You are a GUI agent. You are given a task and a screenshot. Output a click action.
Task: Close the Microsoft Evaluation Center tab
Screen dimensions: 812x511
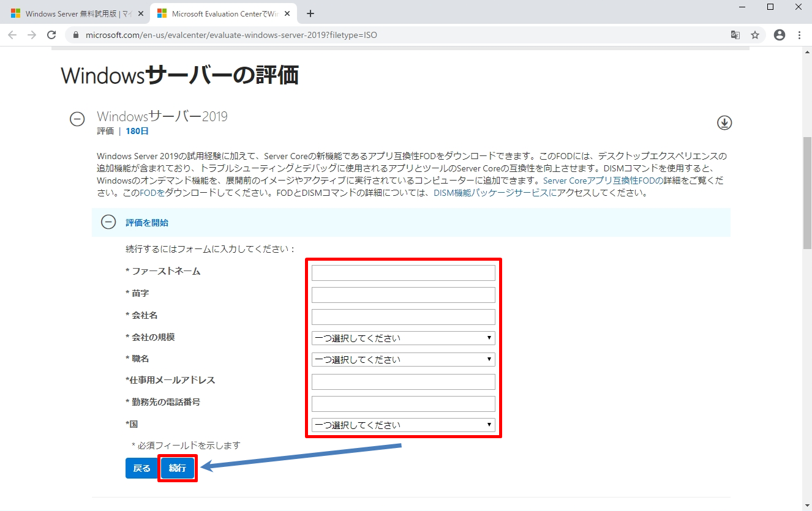coord(287,13)
